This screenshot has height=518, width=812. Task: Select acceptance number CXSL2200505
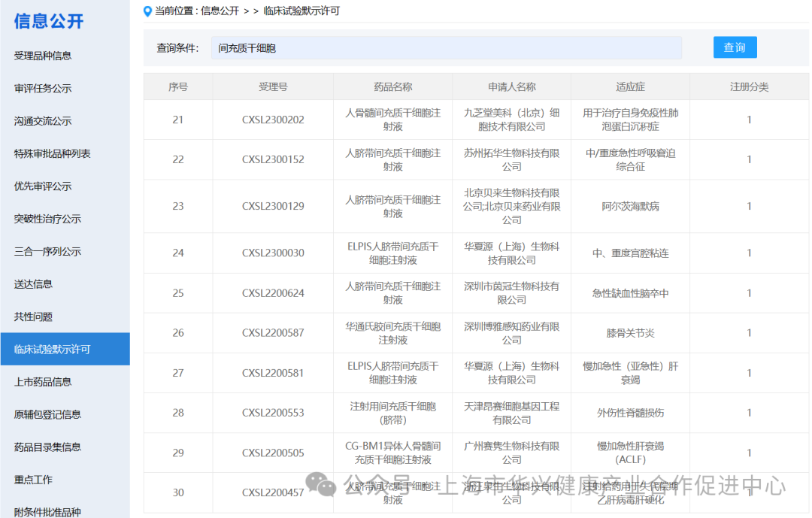pyautogui.click(x=273, y=453)
